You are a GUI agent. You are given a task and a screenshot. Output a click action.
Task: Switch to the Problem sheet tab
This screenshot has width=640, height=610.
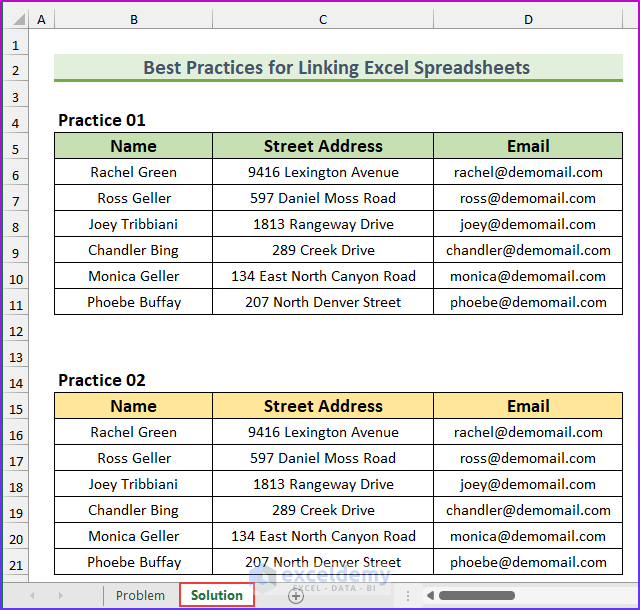pos(140,595)
